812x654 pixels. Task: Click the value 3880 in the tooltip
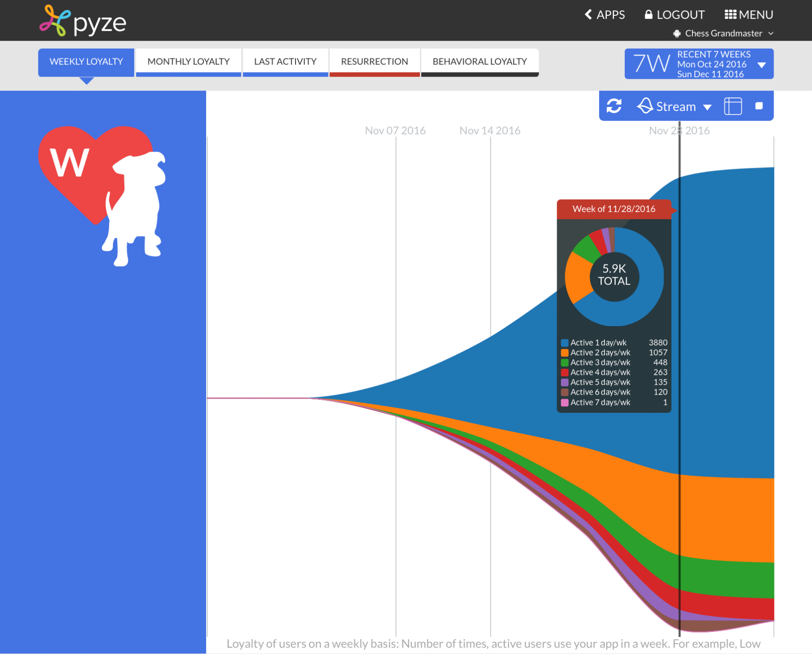(x=658, y=343)
